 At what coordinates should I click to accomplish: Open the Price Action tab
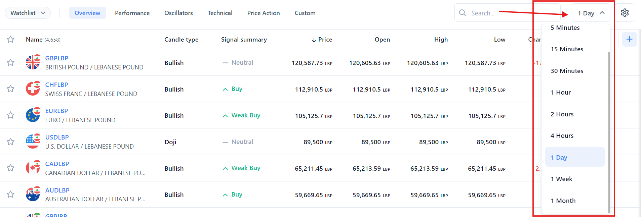click(263, 13)
